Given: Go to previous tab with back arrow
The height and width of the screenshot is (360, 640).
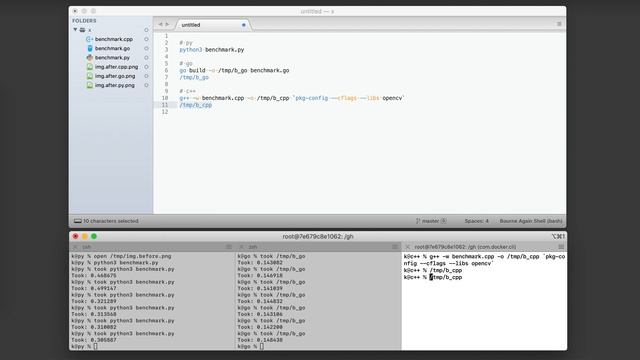Looking at the screenshot, I should pos(160,24).
